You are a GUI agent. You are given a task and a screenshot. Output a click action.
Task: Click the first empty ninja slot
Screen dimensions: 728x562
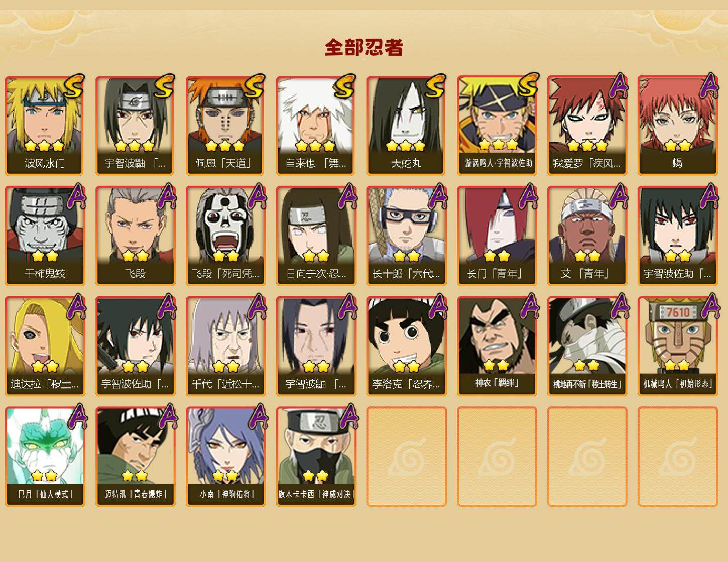[x=407, y=457]
